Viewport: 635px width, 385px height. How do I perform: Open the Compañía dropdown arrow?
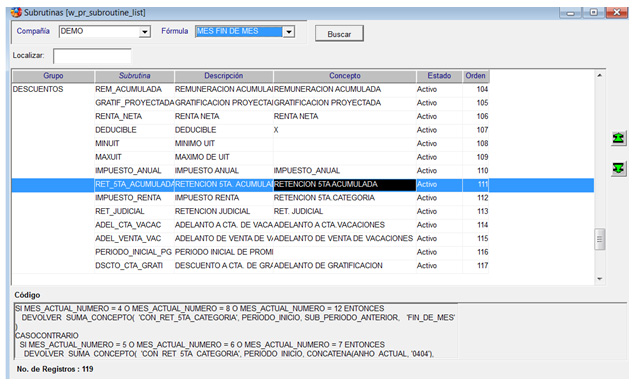(145, 32)
